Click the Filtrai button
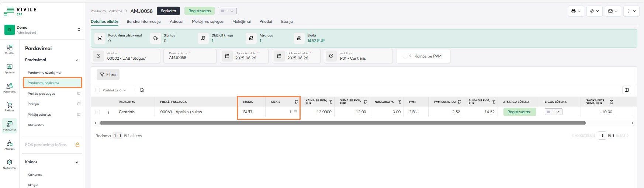 click(108, 74)
